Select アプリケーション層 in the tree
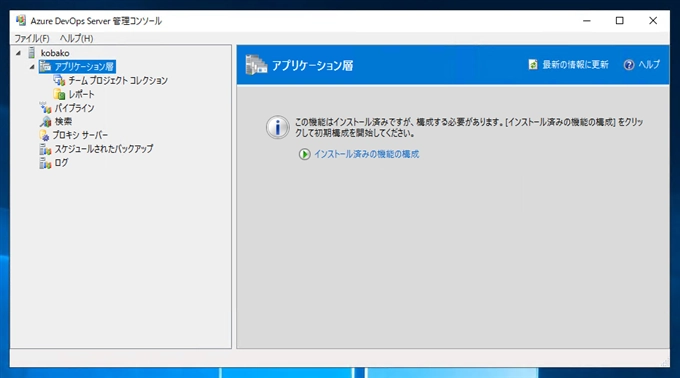Screen dimensions: 680x378 pyautogui.click(x=84, y=66)
